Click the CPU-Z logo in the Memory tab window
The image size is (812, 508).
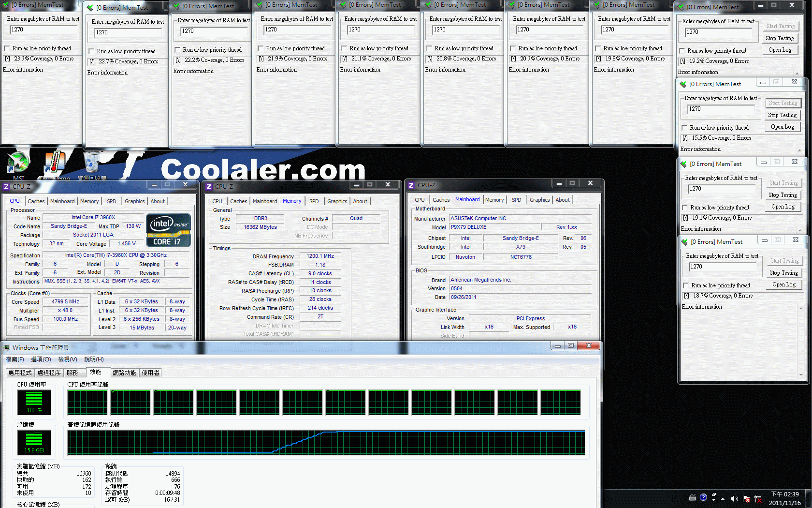point(209,186)
